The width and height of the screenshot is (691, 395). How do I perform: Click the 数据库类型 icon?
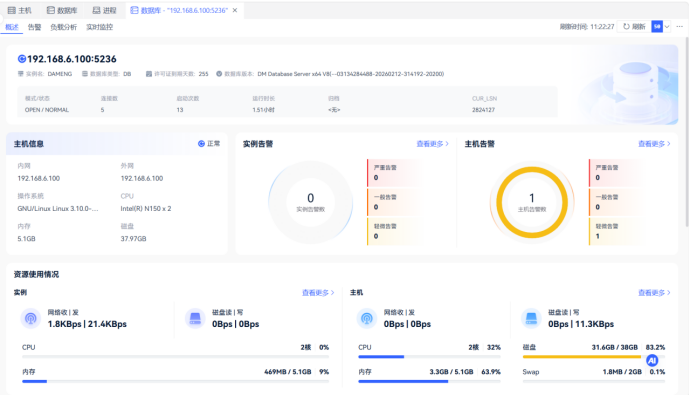coord(85,74)
